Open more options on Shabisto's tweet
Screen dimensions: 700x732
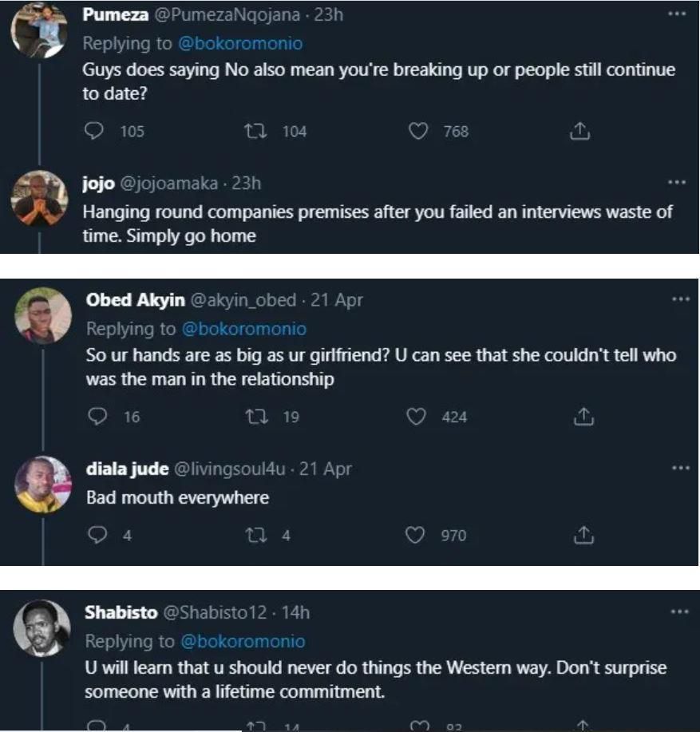pos(680,612)
